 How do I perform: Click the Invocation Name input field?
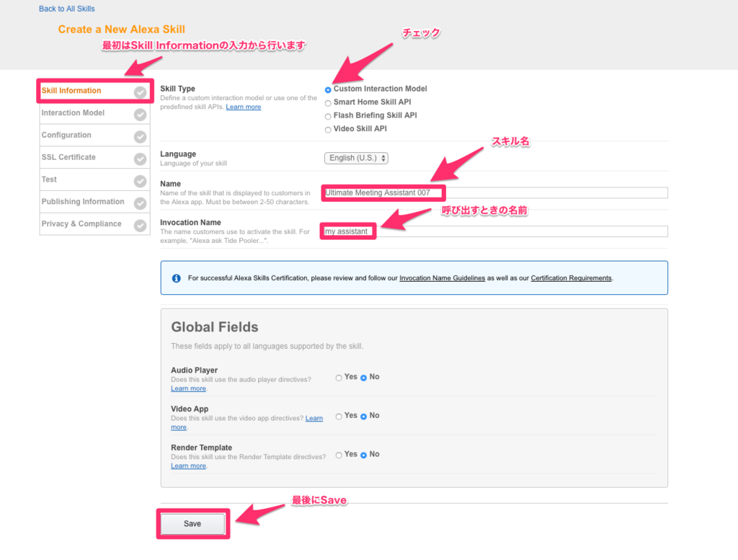tap(496, 231)
